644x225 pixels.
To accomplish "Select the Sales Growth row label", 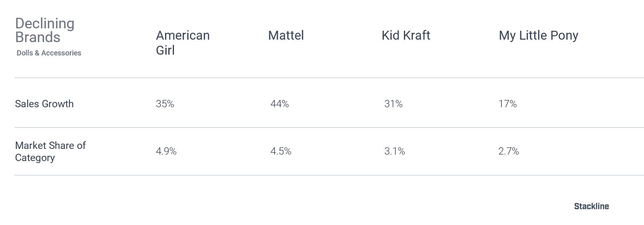I will pos(44,104).
